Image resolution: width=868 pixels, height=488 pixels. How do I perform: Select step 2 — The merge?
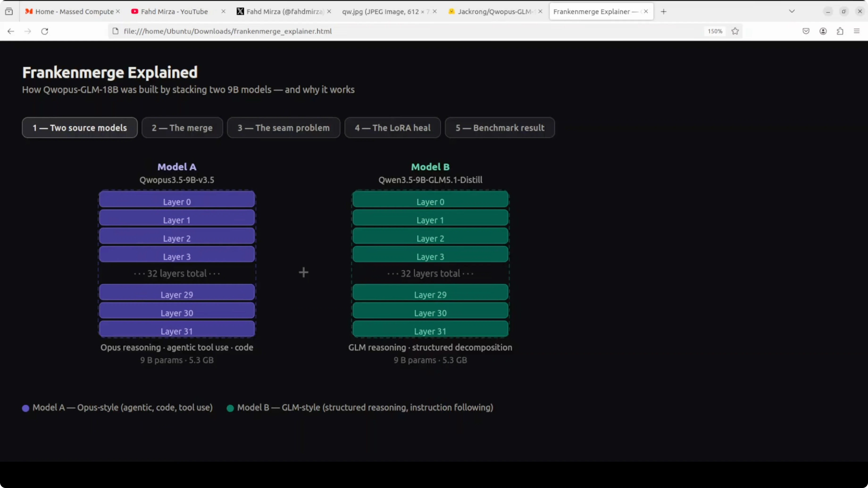[182, 128]
